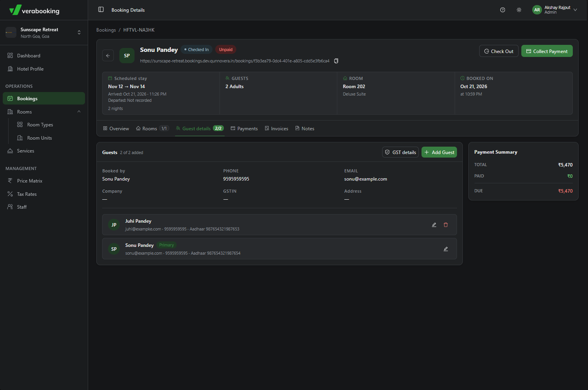Click the verabooking logo
This screenshot has width=588, height=390.
click(x=34, y=11)
